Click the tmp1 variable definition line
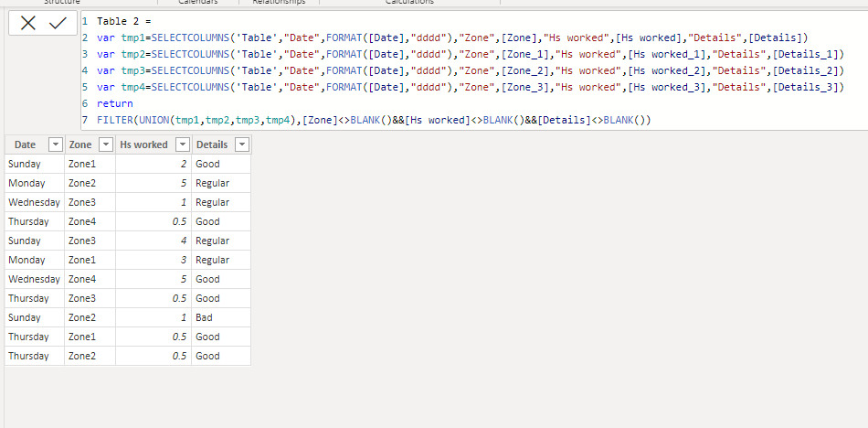This screenshot has height=428, width=868. pyautogui.click(x=452, y=38)
